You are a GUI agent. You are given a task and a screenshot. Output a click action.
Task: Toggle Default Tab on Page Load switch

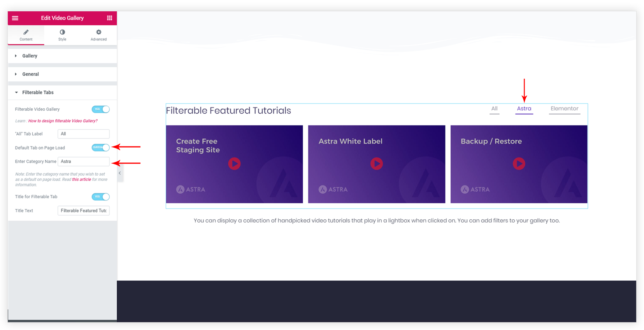100,147
